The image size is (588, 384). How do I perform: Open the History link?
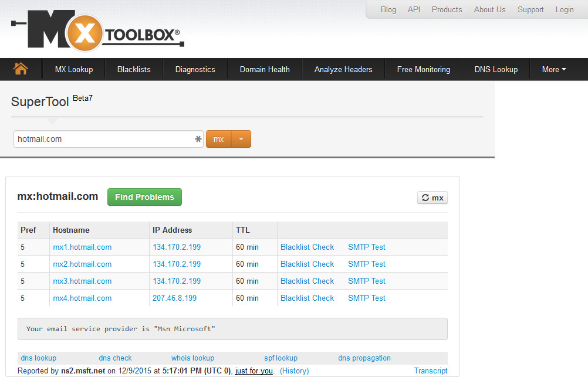tap(294, 371)
